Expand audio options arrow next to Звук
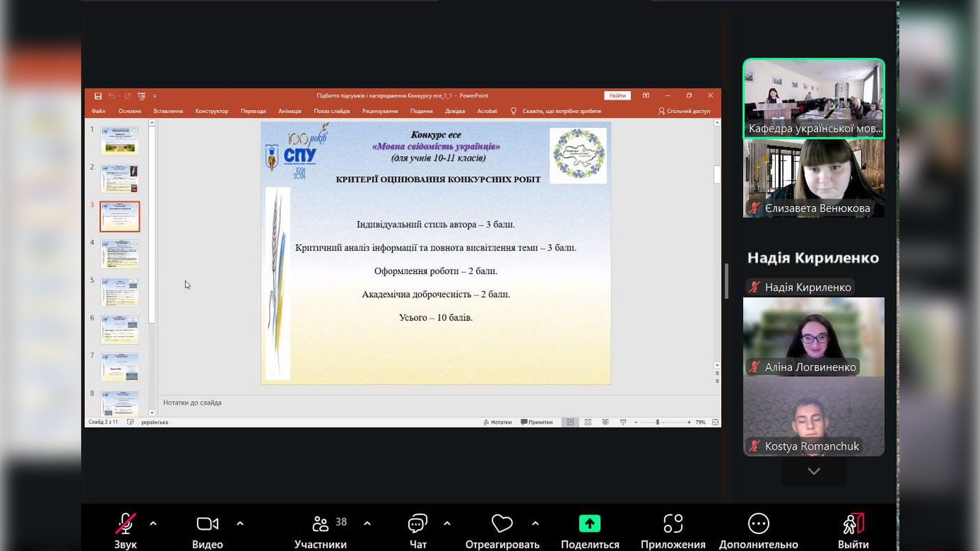Screen dimensions: 980x551 [x=153, y=523]
